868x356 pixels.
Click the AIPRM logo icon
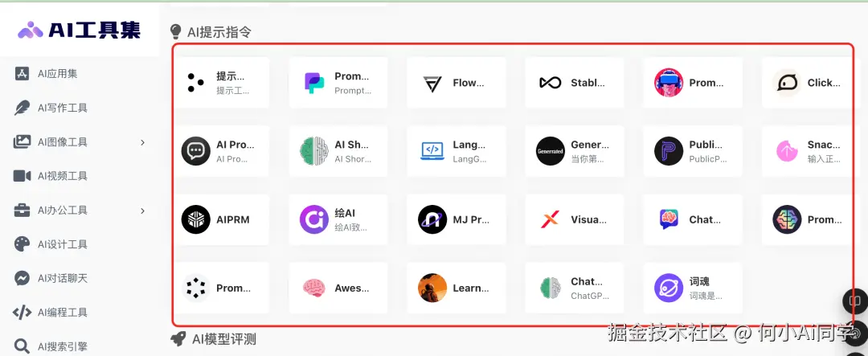[196, 219]
